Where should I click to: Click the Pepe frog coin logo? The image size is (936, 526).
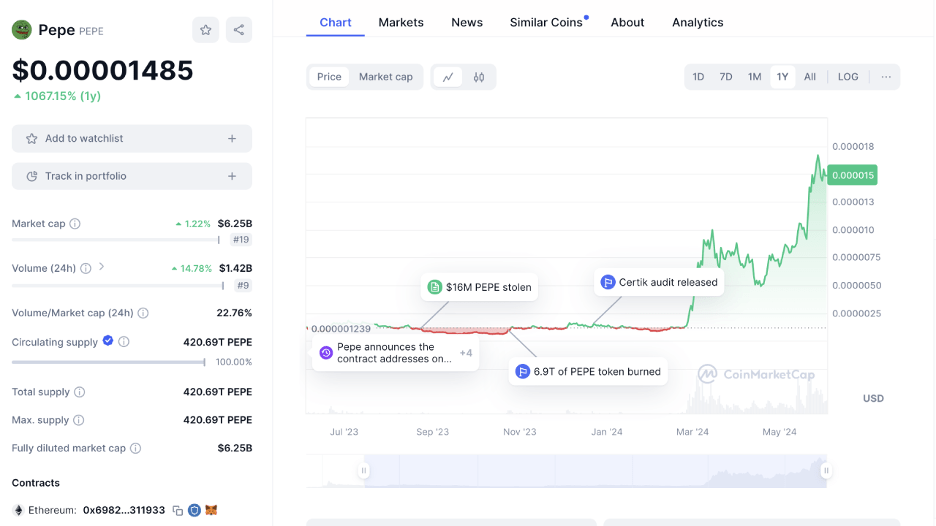[21, 30]
